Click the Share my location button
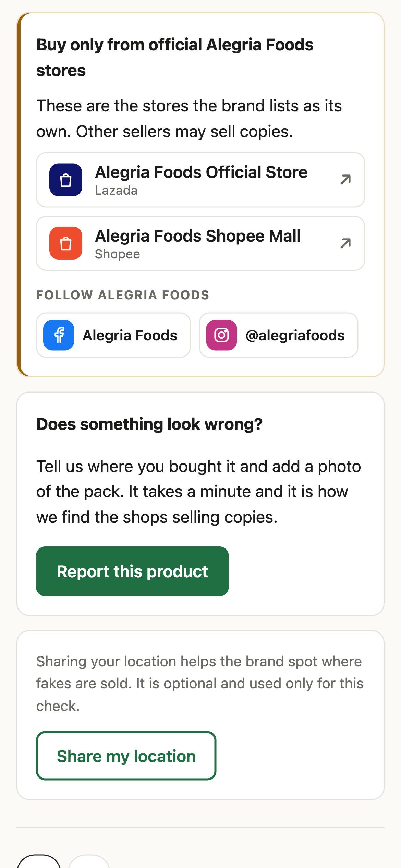This screenshot has width=401, height=868. click(x=126, y=756)
